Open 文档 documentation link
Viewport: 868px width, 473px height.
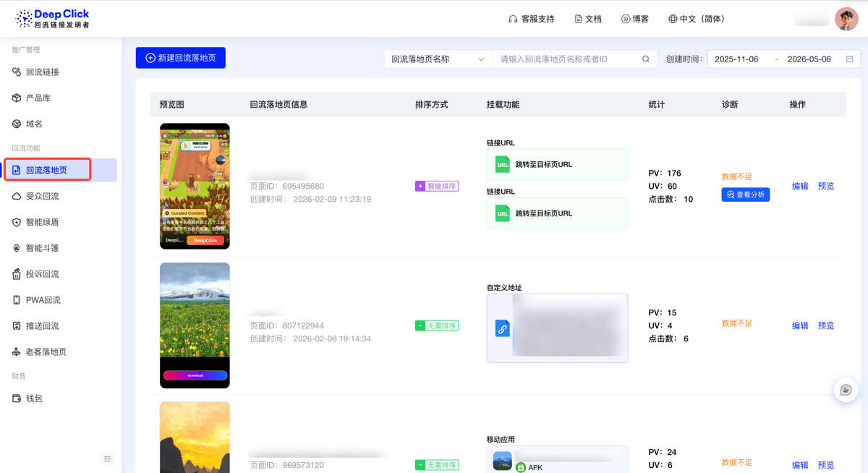(588, 19)
